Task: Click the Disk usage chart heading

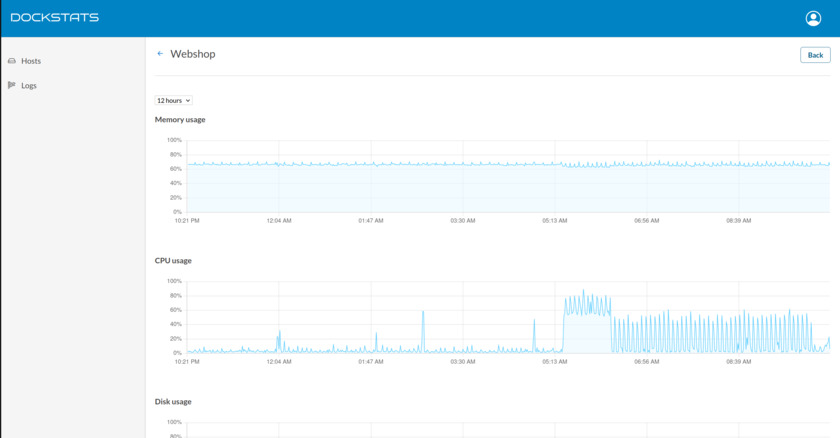Action: [173, 402]
